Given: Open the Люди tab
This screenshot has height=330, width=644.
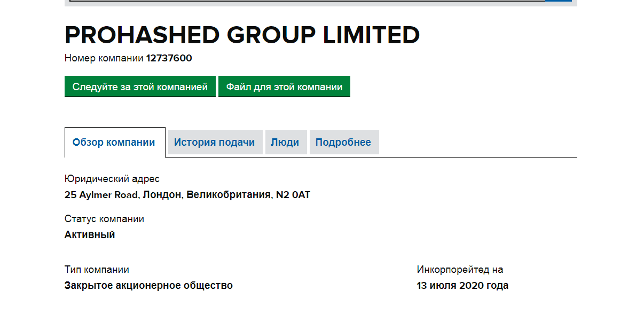Looking at the screenshot, I should 285,143.
